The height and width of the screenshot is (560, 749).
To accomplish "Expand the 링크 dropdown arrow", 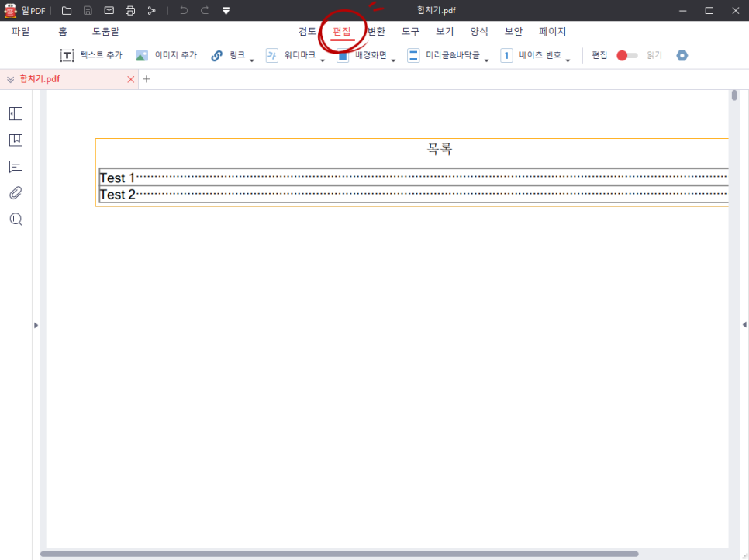I will pos(252,60).
